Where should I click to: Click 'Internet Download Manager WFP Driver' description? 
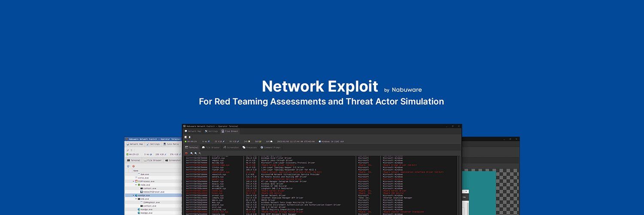[x=282, y=198]
